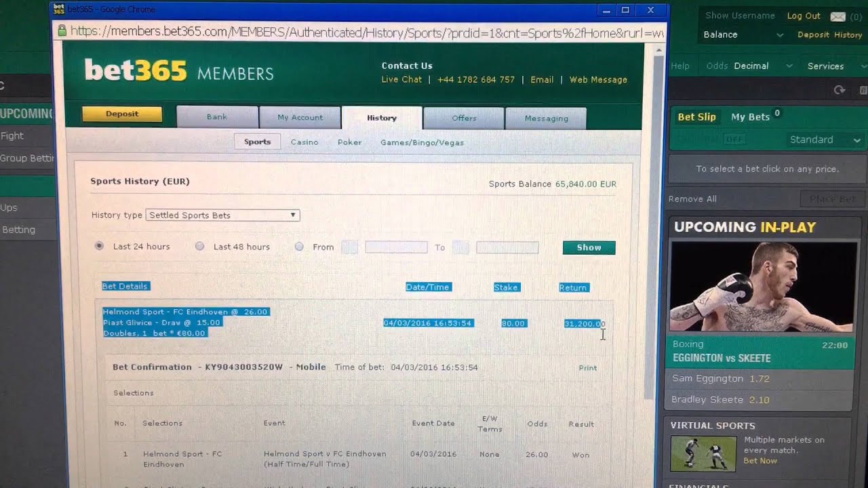Close the bet365 Chrome popup window
Screen dimensions: 868x488
coord(650,9)
